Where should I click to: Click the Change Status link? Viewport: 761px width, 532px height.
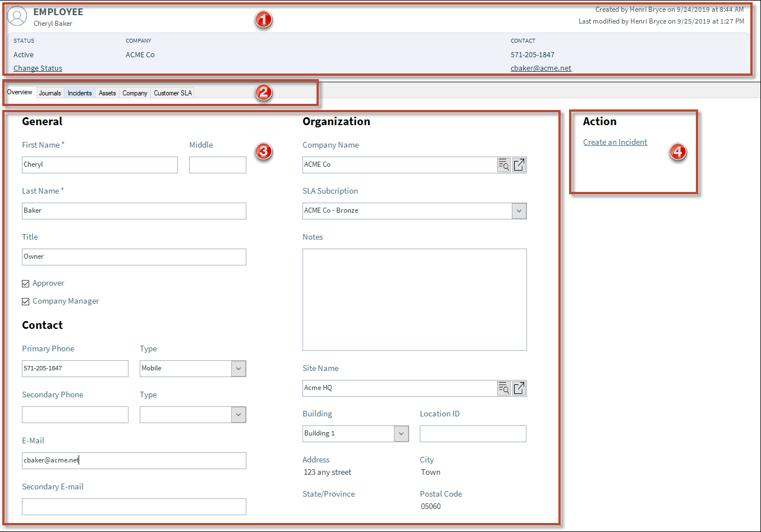[37, 68]
